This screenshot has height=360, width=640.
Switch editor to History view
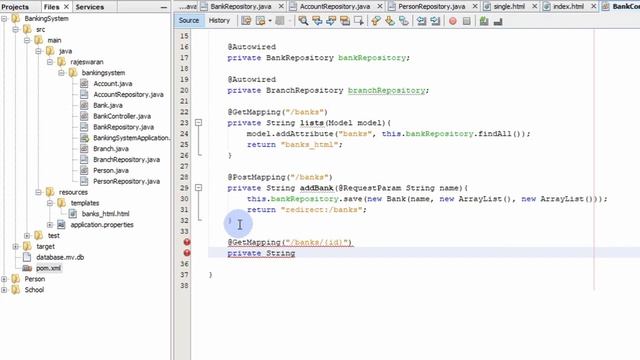219,20
